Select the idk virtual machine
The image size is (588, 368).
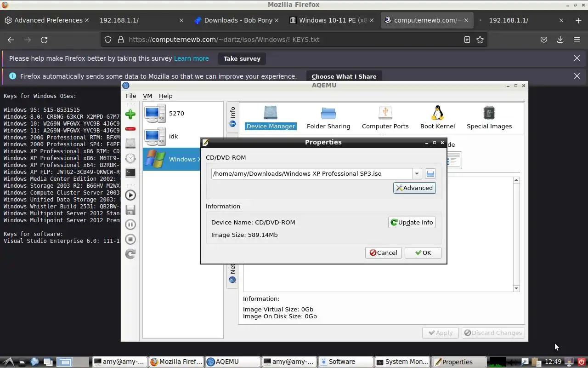(183, 136)
